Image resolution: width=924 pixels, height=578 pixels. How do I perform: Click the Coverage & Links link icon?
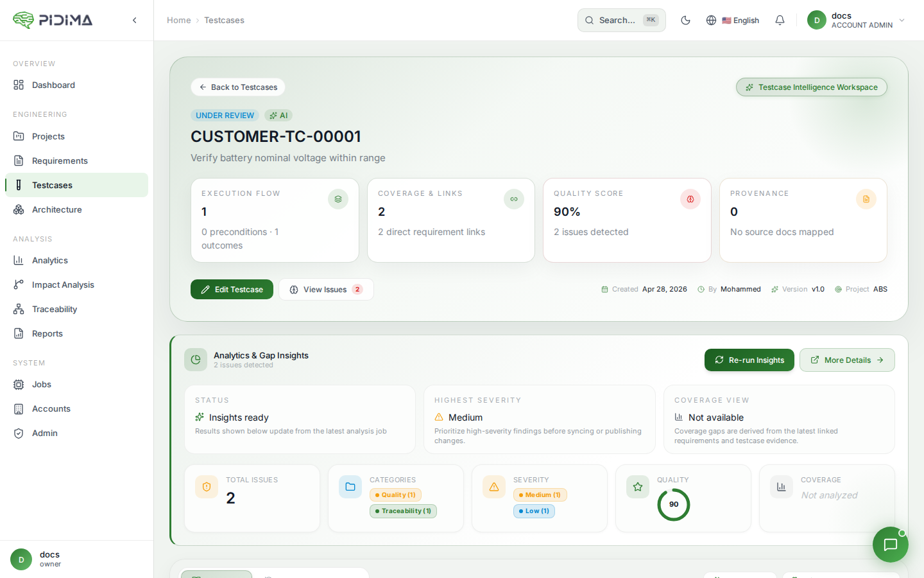tap(514, 199)
